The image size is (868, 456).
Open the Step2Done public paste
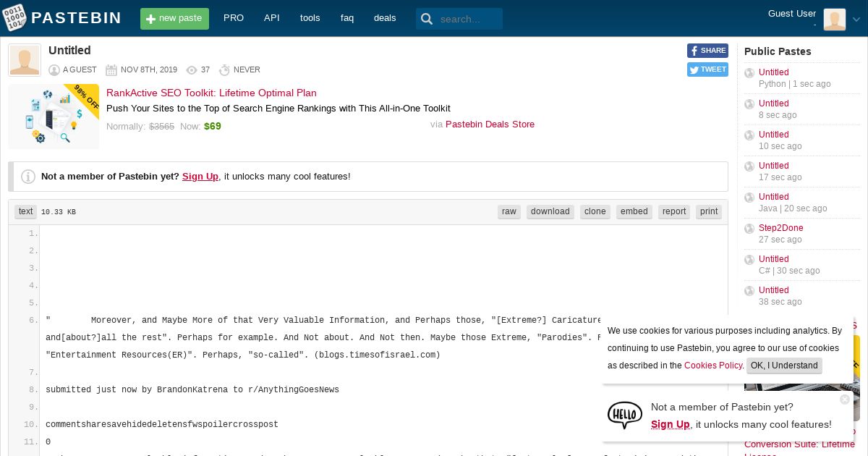(780, 228)
